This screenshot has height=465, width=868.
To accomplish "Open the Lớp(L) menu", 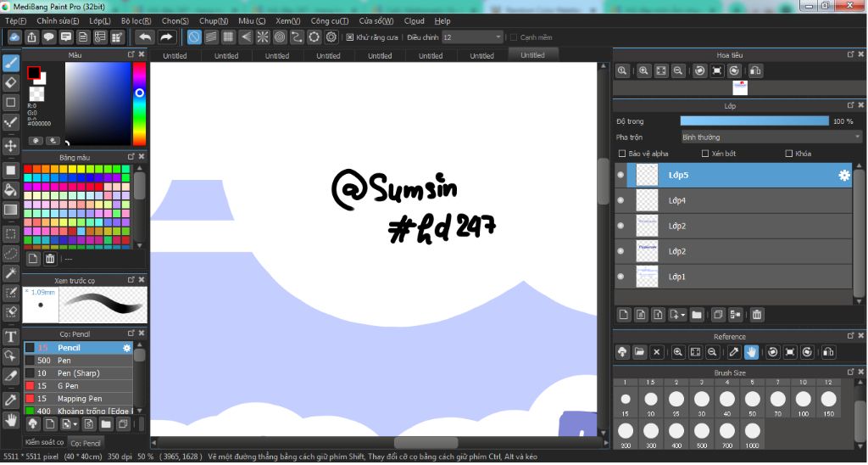I will [x=100, y=21].
